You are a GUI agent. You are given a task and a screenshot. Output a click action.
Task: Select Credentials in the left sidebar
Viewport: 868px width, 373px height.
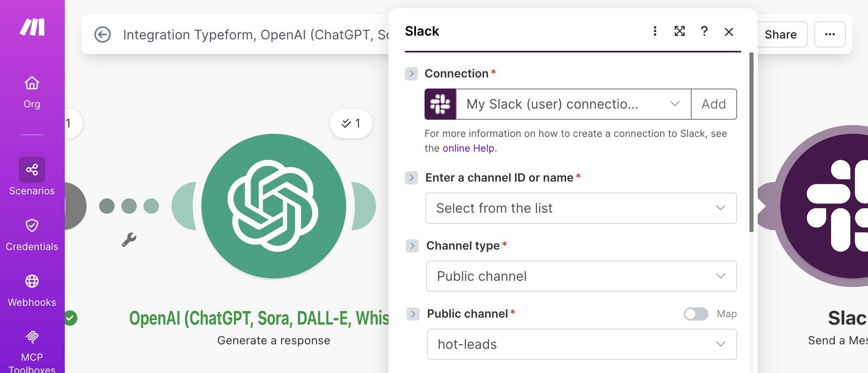pyautogui.click(x=32, y=234)
